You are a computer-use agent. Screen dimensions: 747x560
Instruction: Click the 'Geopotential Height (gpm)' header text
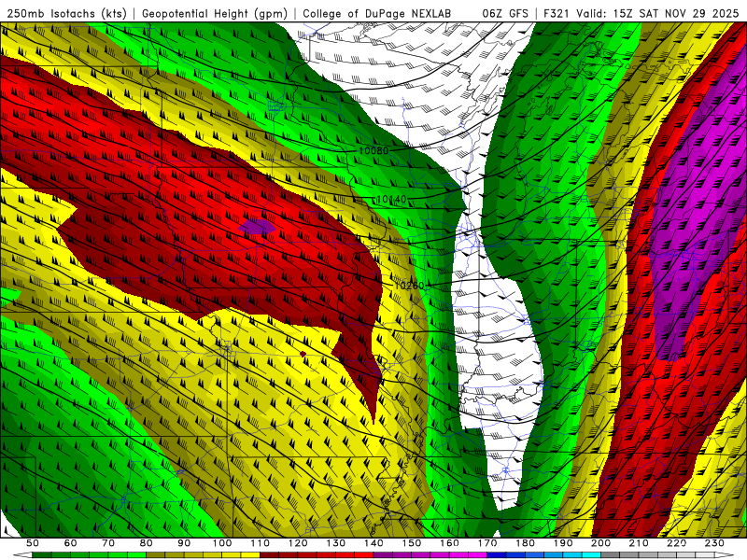215,14
